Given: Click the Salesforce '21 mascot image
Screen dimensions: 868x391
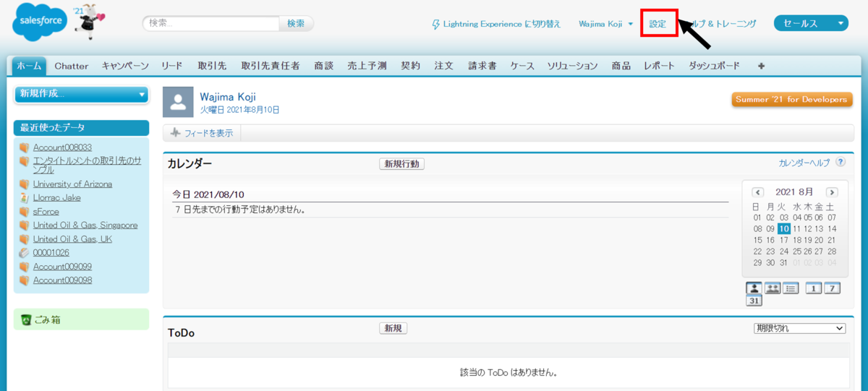Looking at the screenshot, I should click(x=88, y=23).
